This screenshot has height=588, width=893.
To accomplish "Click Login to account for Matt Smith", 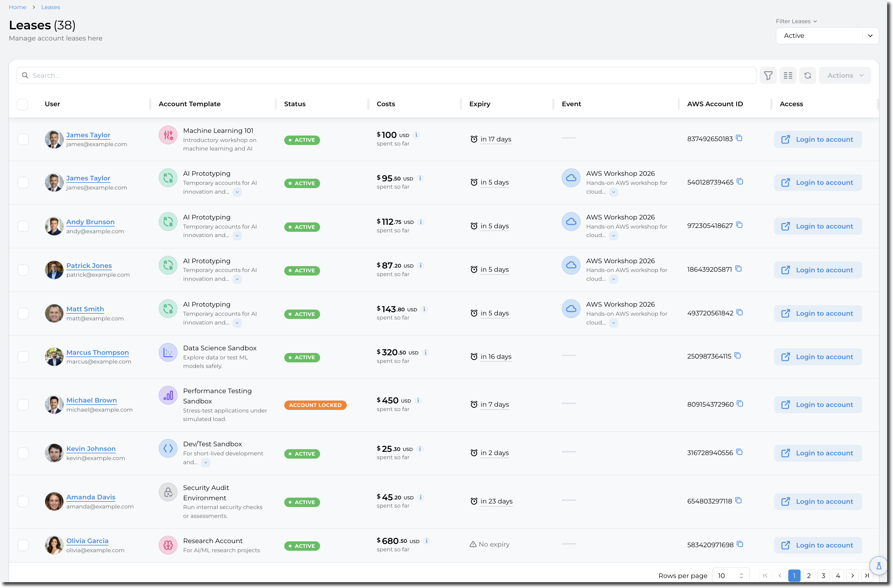I will [x=818, y=313].
